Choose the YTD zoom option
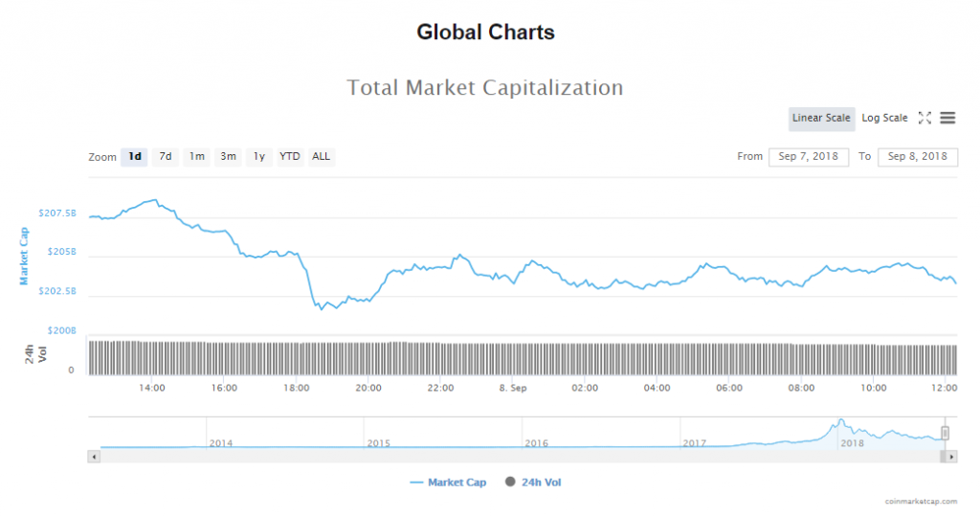The height and width of the screenshot is (517, 980). [289, 156]
